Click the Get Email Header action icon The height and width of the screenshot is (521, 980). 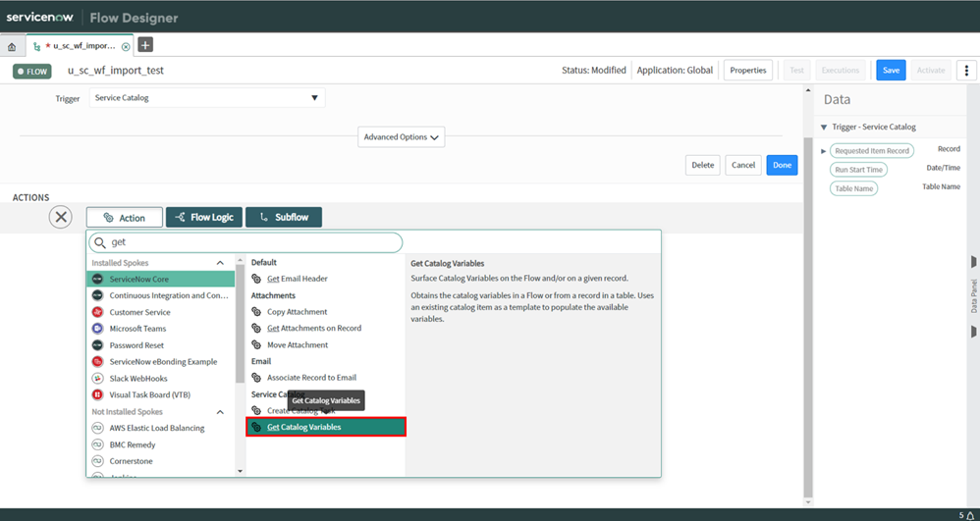coord(256,279)
